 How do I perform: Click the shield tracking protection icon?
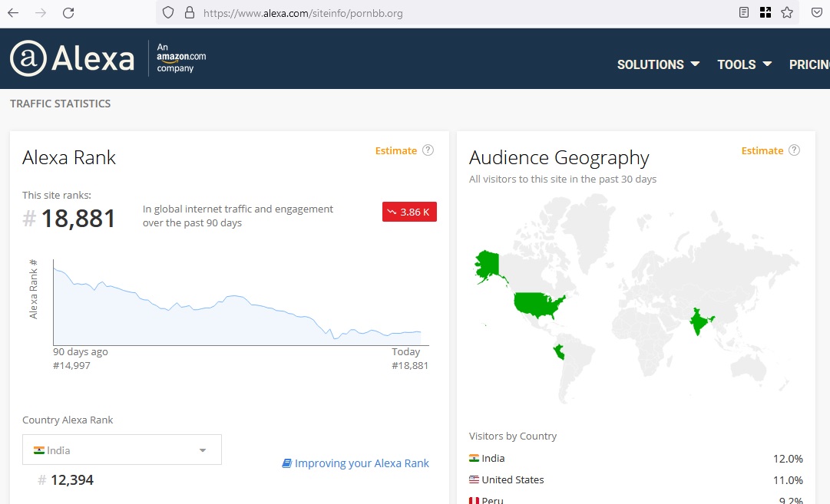point(168,13)
